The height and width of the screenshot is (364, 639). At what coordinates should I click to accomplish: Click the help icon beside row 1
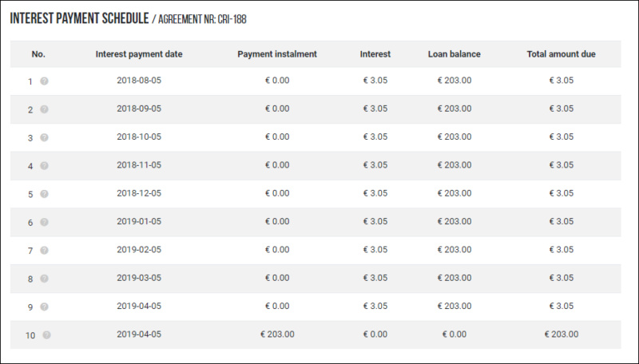(x=44, y=81)
